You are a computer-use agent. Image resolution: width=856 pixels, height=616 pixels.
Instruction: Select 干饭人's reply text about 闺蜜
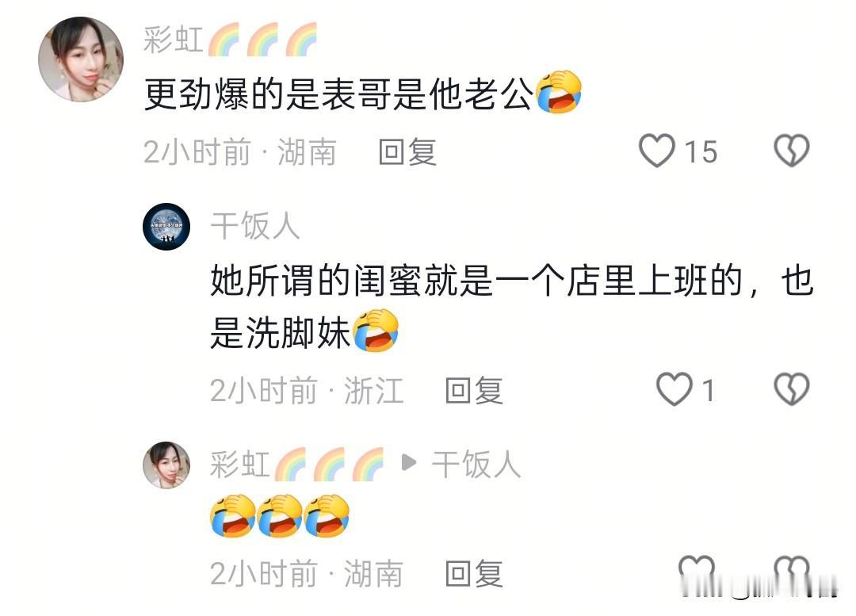pos(512,307)
